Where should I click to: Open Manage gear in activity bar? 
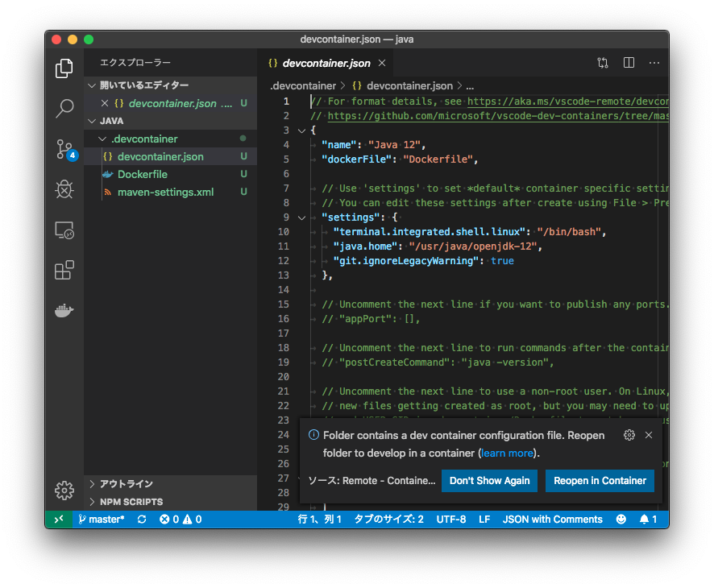click(64, 491)
